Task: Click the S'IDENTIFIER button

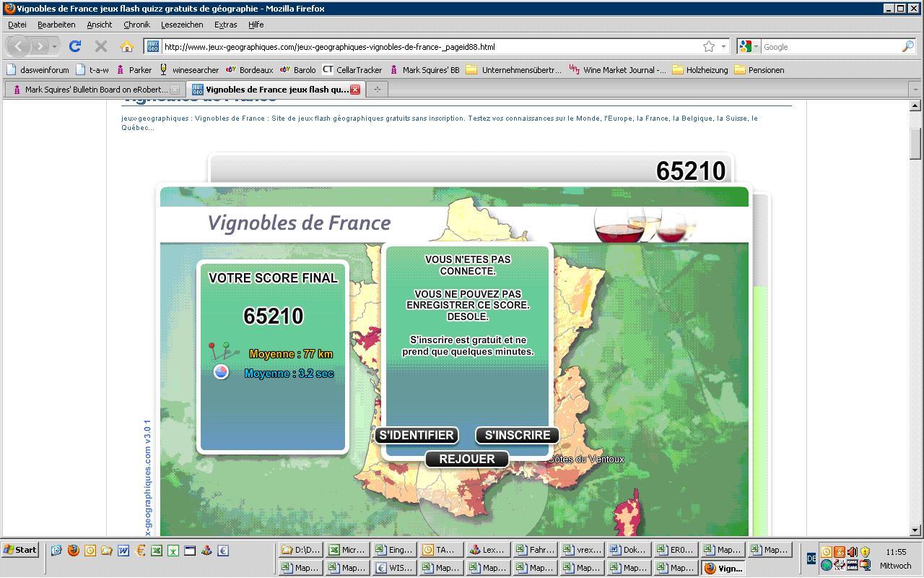Action: [x=416, y=435]
